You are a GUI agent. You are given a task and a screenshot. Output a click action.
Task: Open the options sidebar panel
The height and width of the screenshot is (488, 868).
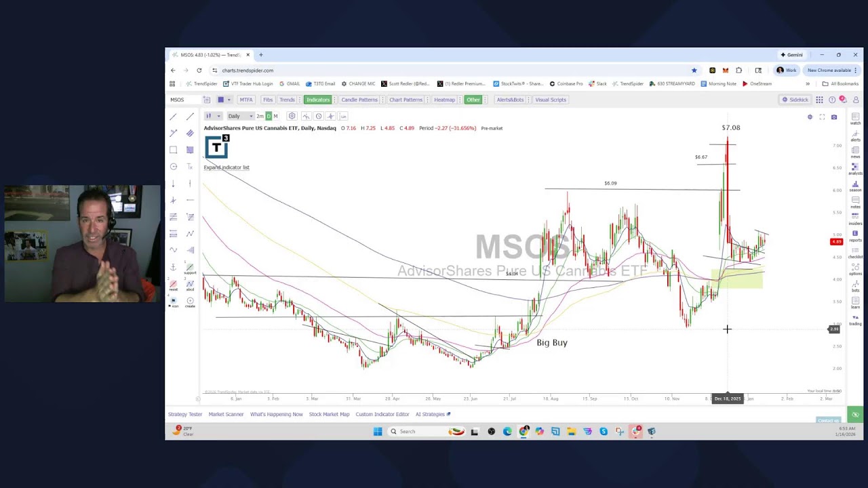[x=855, y=269]
